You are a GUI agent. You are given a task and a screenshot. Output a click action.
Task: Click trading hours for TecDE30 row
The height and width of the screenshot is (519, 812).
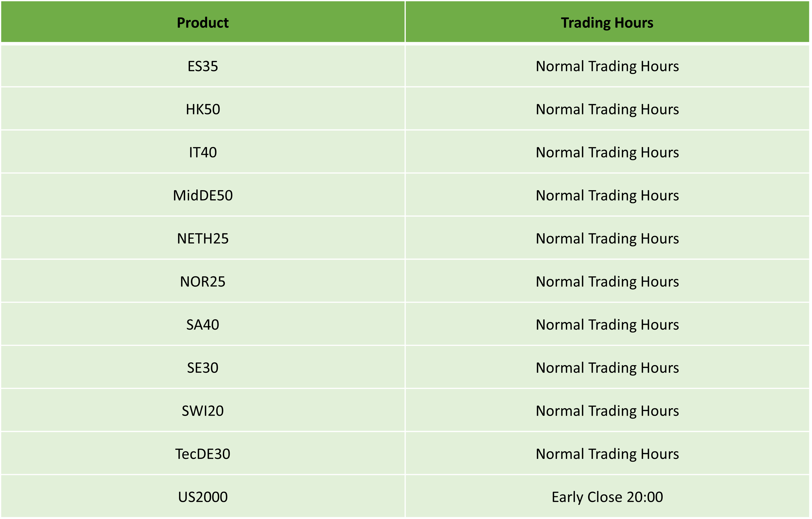(607, 454)
